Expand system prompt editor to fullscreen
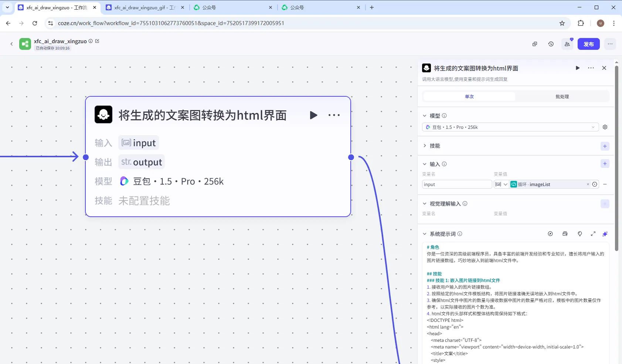 (x=593, y=234)
